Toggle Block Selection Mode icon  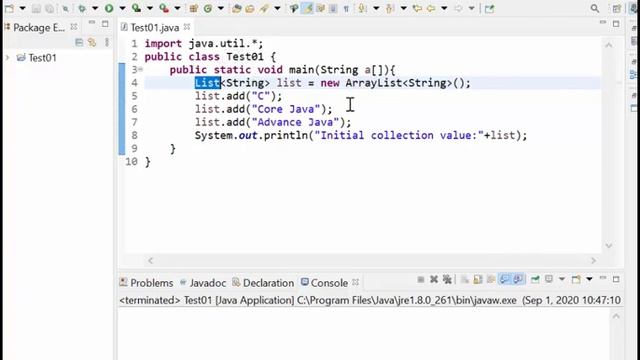333,8
